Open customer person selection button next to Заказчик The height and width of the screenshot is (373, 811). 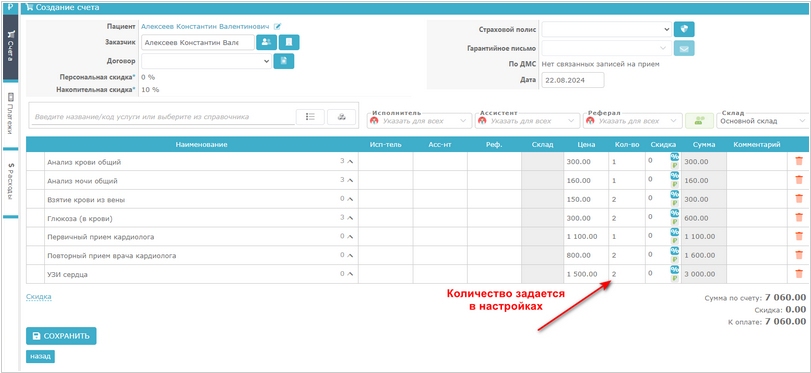(267, 42)
